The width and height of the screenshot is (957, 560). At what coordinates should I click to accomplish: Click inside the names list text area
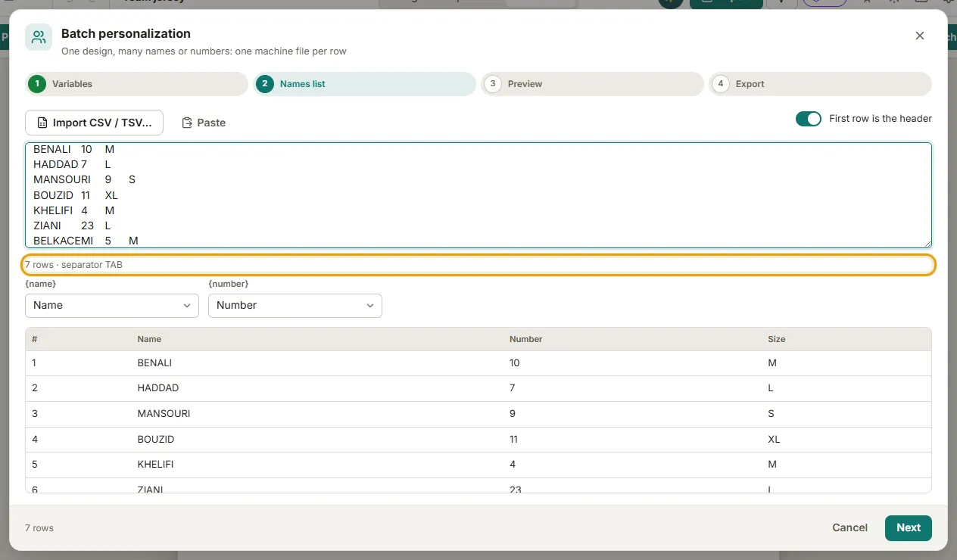pos(478,195)
